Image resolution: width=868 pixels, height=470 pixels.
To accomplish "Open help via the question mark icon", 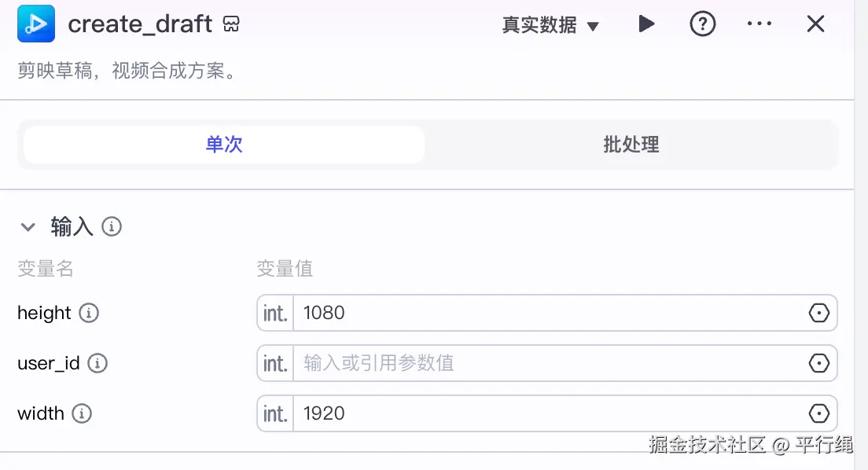I will click(702, 24).
